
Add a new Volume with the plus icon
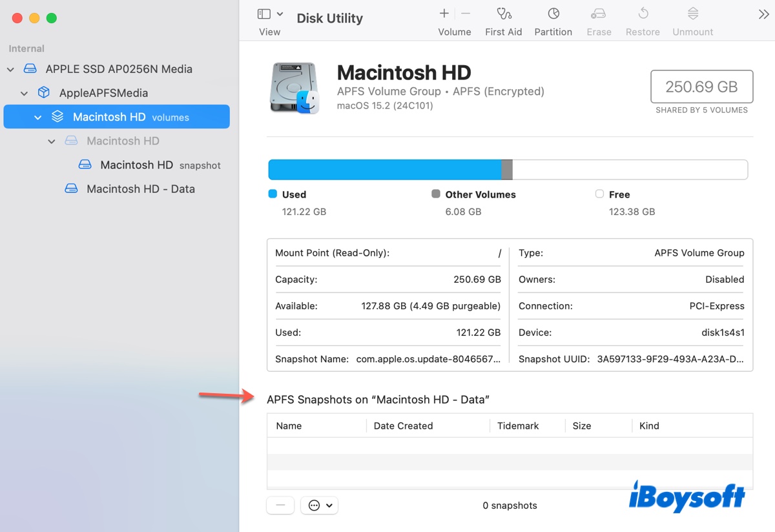click(444, 13)
